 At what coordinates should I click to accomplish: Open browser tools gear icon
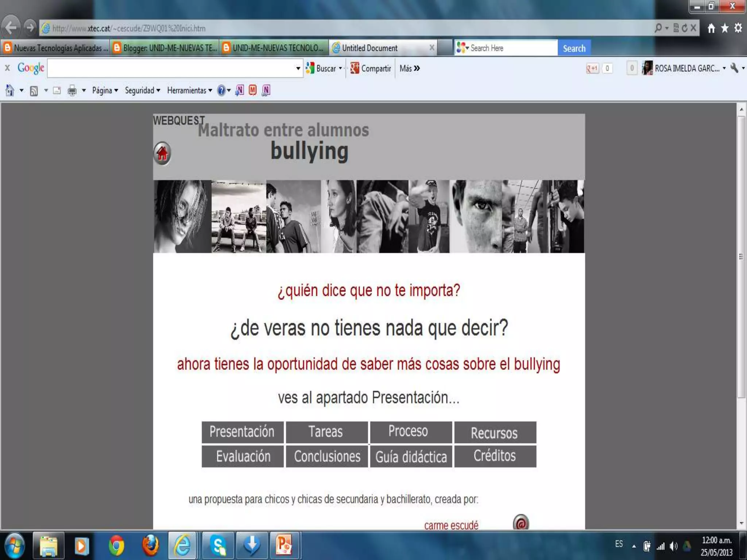click(x=738, y=28)
